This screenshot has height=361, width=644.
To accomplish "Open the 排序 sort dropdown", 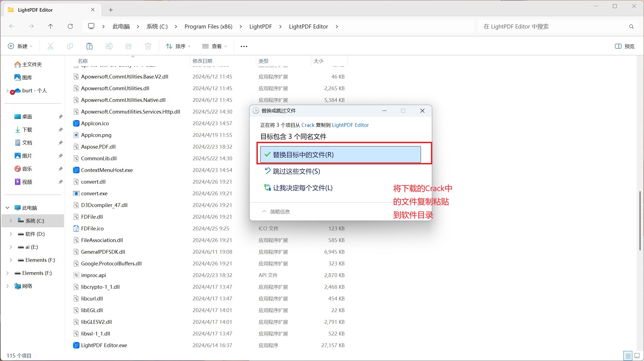I will pos(178,46).
